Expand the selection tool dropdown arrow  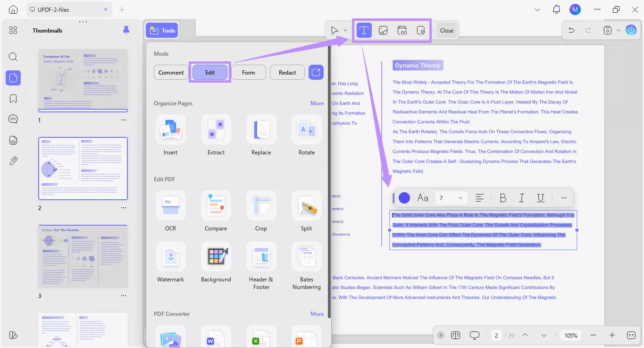[345, 30]
